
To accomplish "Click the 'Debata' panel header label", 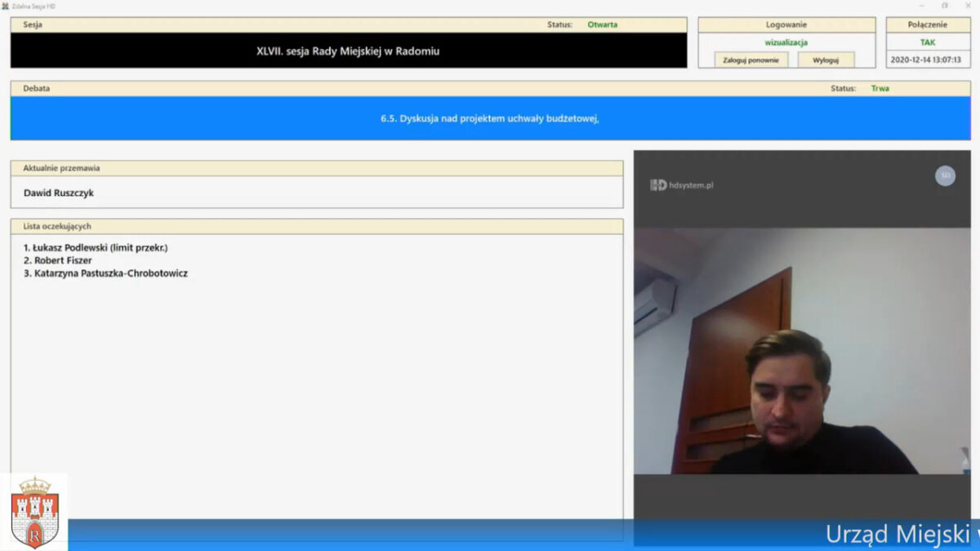I will (x=37, y=88).
